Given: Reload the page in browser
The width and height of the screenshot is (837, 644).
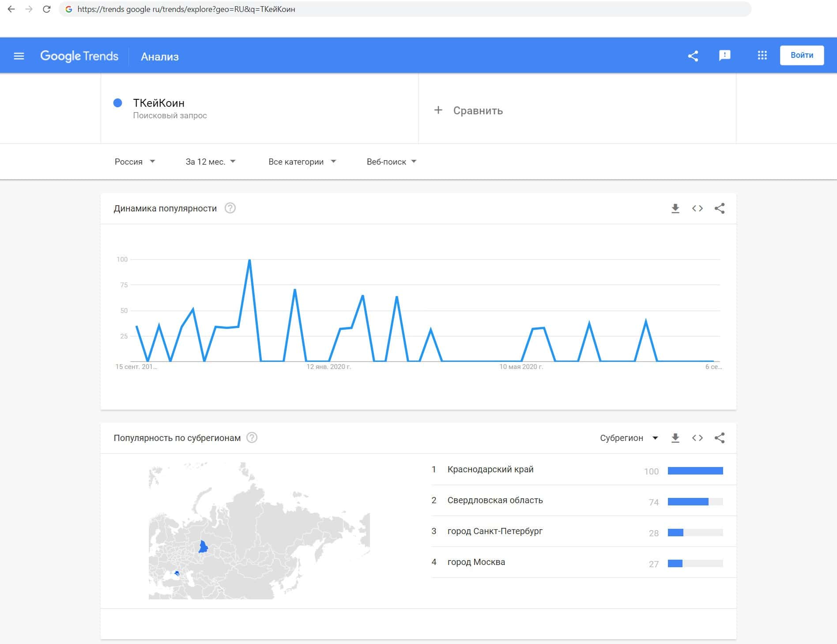Looking at the screenshot, I should point(46,9).
